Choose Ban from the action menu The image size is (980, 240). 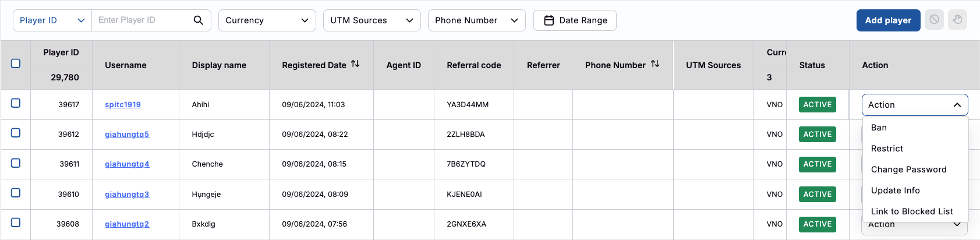pyautogui.click(x=879, y=128)
